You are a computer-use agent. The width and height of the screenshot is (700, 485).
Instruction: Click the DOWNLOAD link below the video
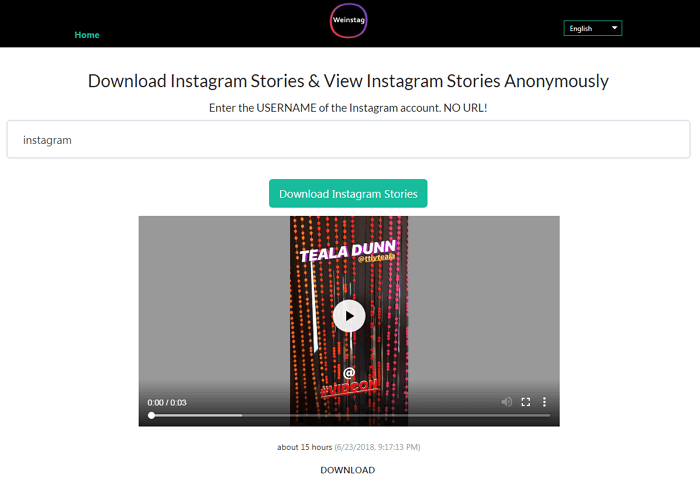[x=348, y=470]
